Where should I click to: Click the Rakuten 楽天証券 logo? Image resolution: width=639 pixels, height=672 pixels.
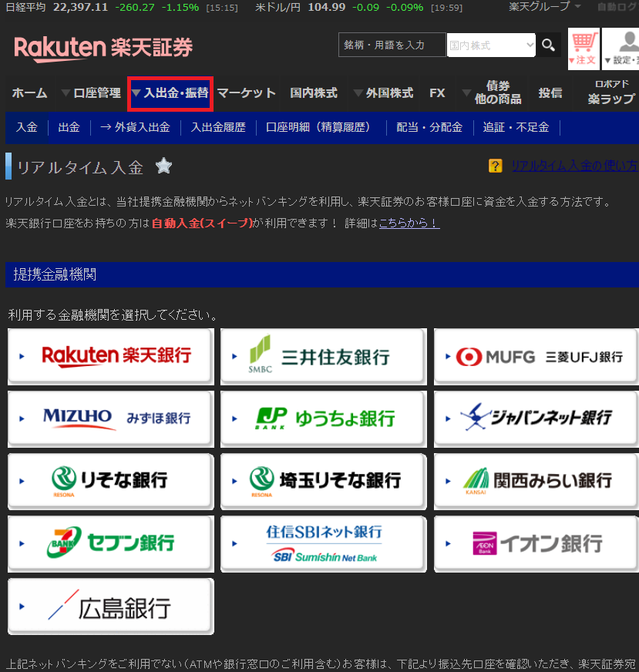point(103,48)
